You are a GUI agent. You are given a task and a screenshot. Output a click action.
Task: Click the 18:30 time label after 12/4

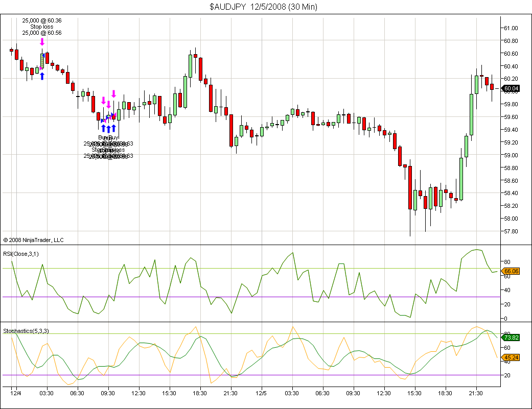200,393
